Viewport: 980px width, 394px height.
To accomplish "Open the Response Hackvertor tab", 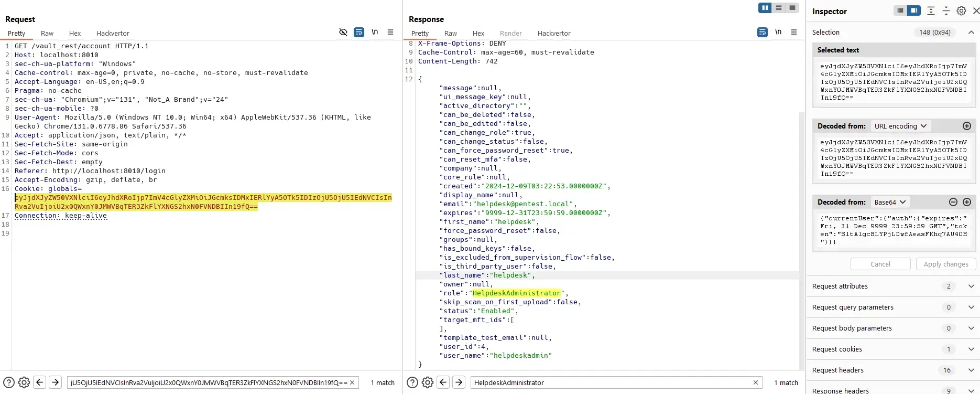I will pyautogui.click(x=554, y=33).
